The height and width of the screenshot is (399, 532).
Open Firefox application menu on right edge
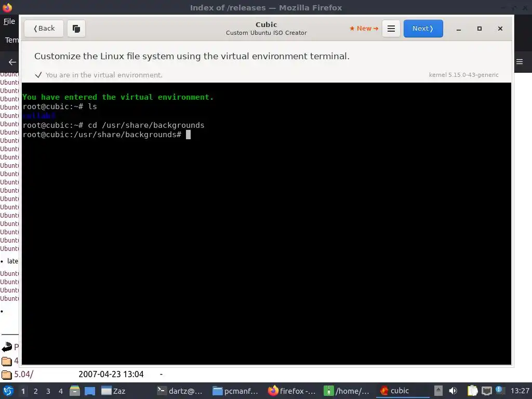click(520, 62)
